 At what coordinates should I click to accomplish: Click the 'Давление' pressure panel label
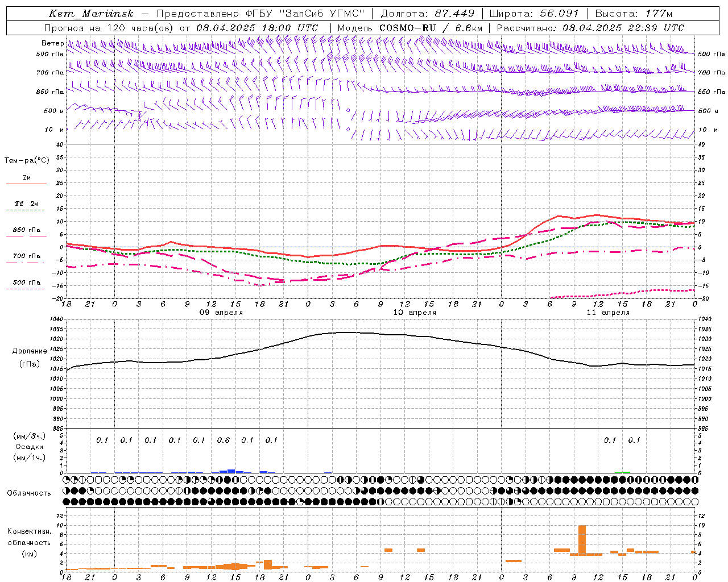29,351
